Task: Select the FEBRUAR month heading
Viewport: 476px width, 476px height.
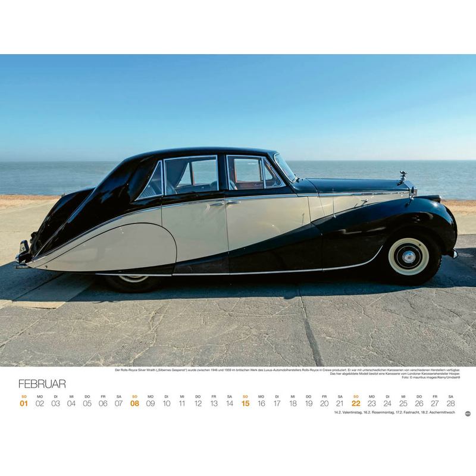Action: (42, 384)
